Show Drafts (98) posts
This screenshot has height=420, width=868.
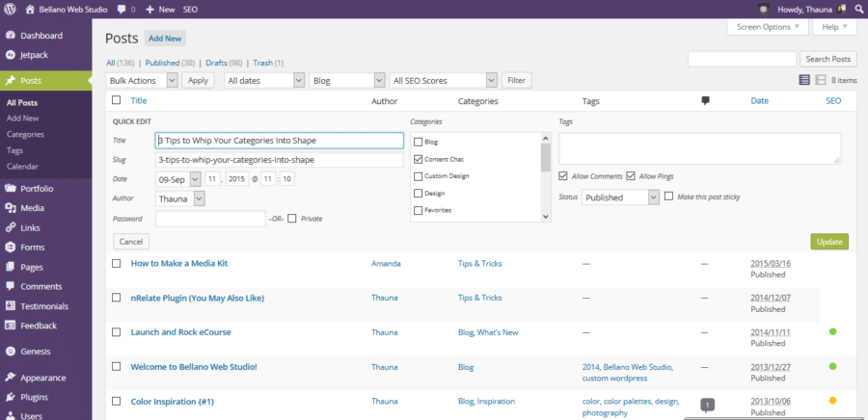pos(224,63)
